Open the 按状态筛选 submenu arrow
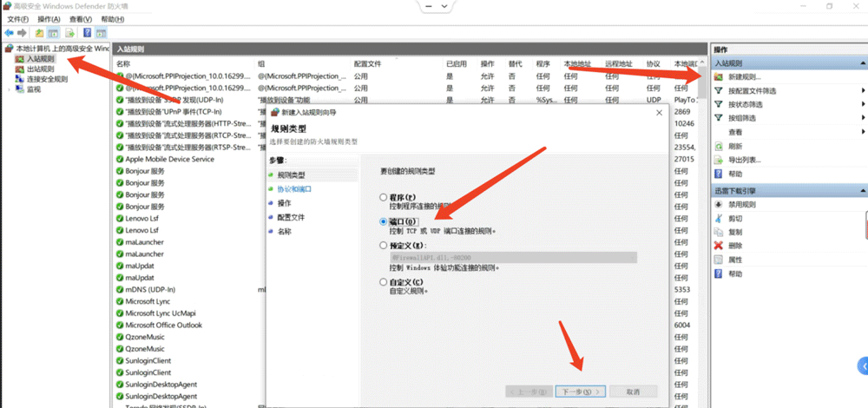Screen dimensions: 868x408 tap(863, 104)
